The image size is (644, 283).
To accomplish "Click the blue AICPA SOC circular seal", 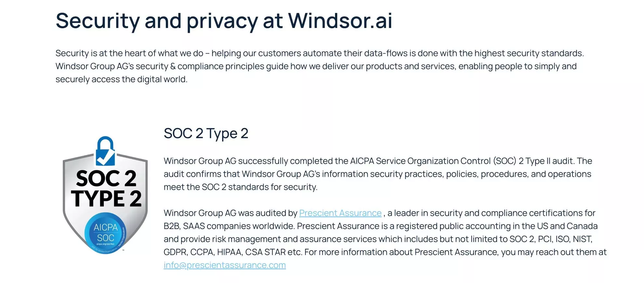I will click(105, 233).
